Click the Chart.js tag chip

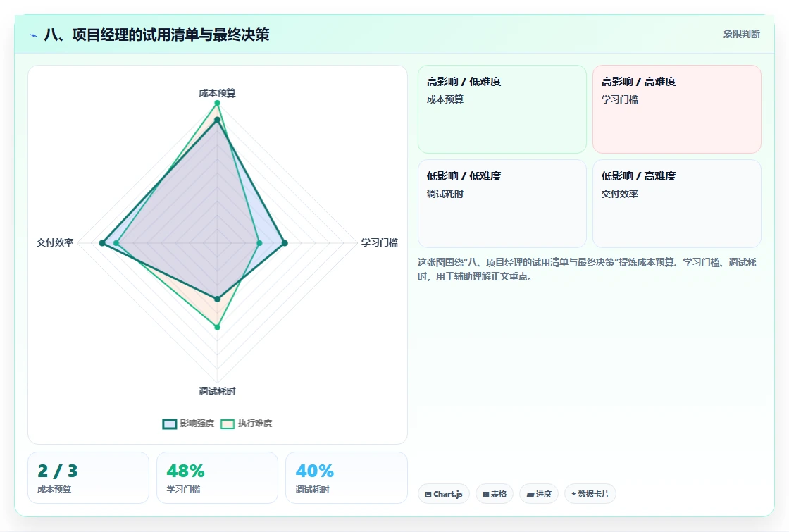[444, 494]
